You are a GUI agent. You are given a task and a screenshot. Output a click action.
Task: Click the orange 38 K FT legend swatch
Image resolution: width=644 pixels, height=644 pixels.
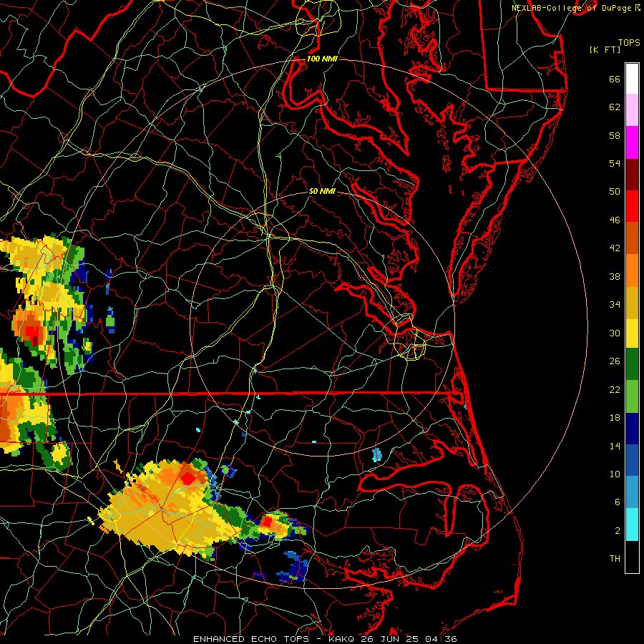click(632, 270)
